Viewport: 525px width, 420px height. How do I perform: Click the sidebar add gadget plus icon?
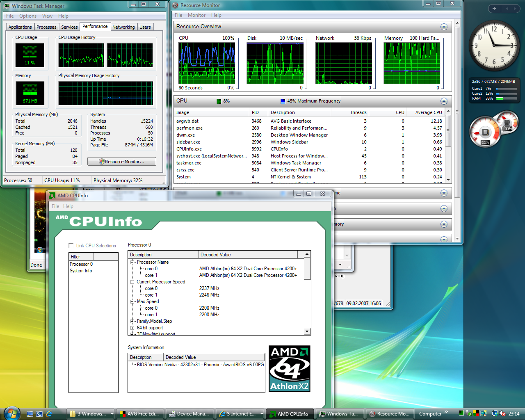click(x=494, y=9)
